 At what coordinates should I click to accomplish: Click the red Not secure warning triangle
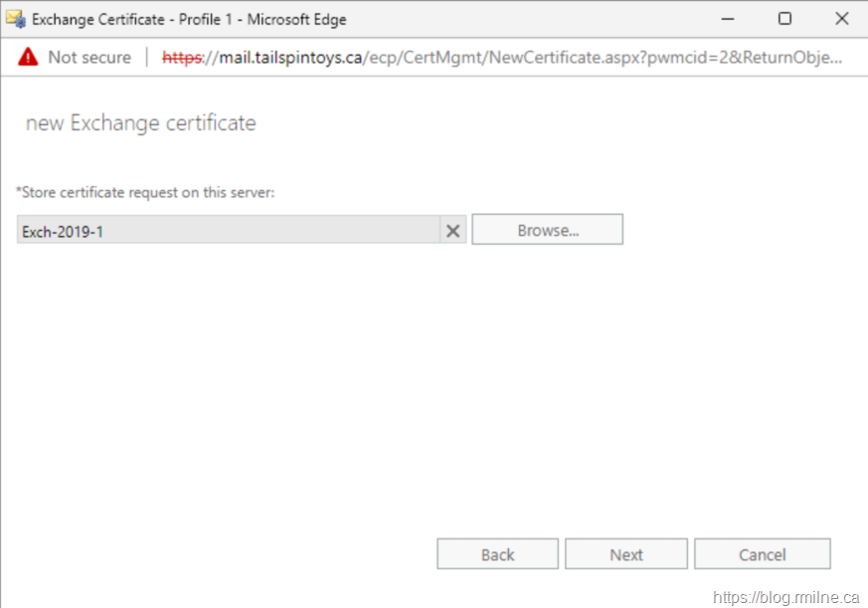coord(28,58)
